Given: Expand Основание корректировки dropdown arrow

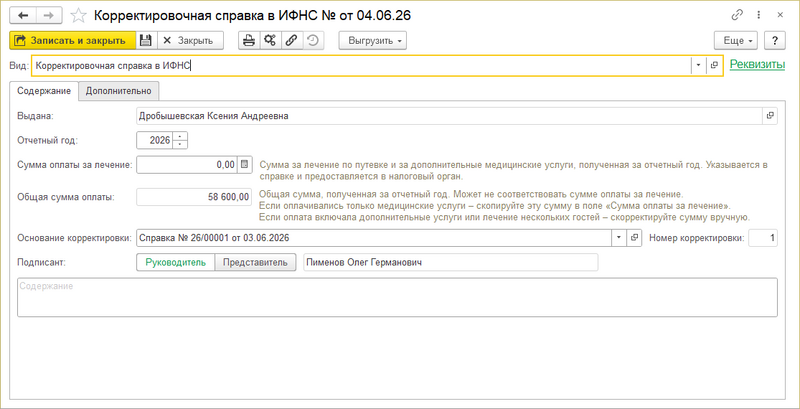Looking at the screenshot, I should (619, 238).
